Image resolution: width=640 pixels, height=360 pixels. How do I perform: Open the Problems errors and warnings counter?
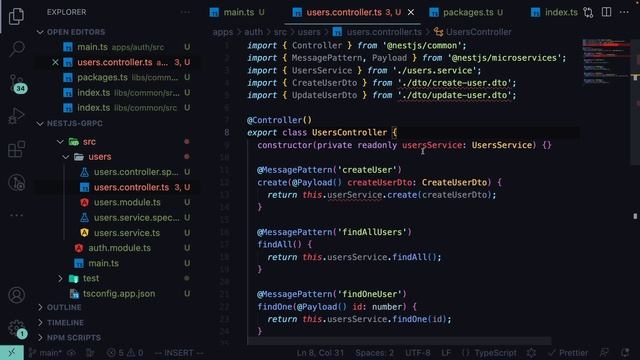125,353
